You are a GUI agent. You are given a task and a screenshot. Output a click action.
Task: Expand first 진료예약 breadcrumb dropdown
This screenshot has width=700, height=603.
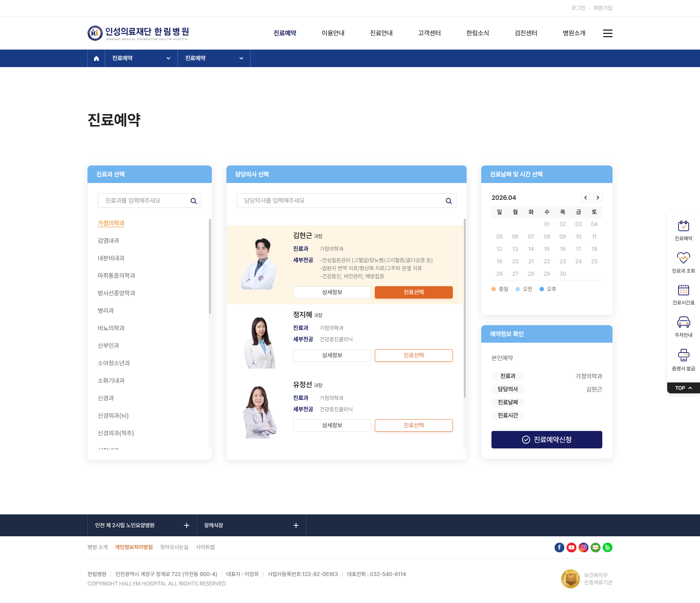tap(141, 58)
